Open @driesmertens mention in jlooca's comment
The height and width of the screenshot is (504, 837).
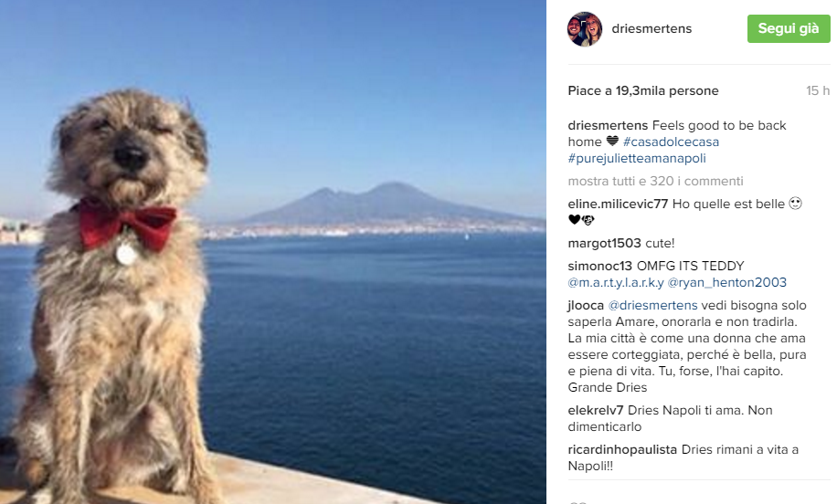pyautogui.click(x=652, y=306)
